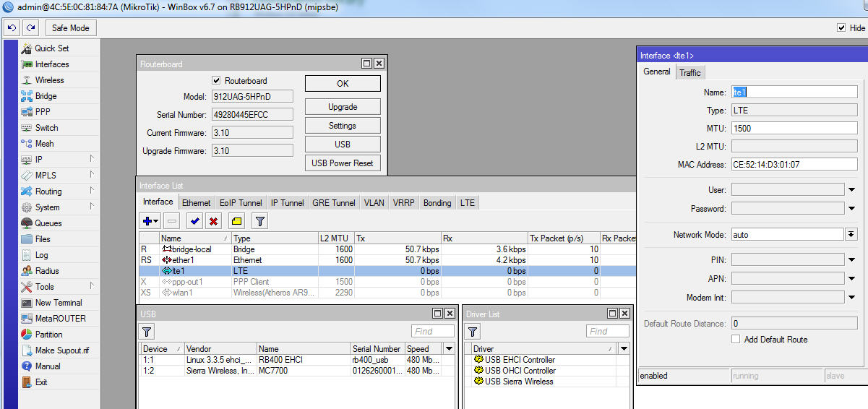Open the Network Mode dropdown

tap(851, 234)
